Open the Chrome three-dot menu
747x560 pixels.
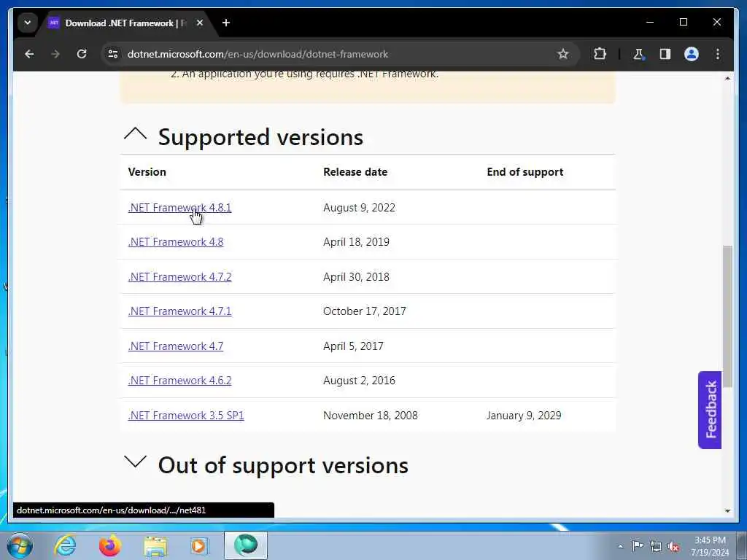coord(718,54)
